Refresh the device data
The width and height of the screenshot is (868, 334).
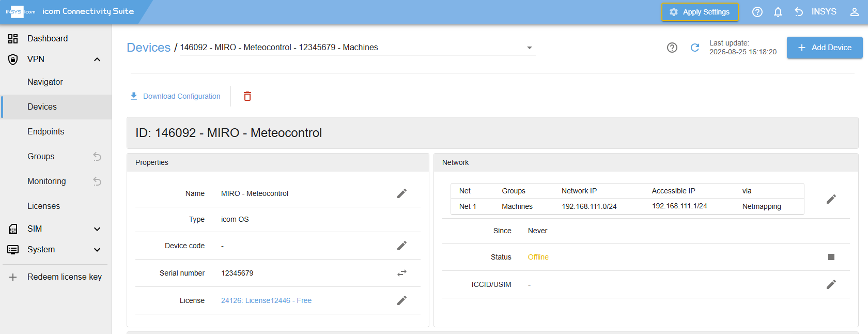pyautogui.click(x=695, y=48)
